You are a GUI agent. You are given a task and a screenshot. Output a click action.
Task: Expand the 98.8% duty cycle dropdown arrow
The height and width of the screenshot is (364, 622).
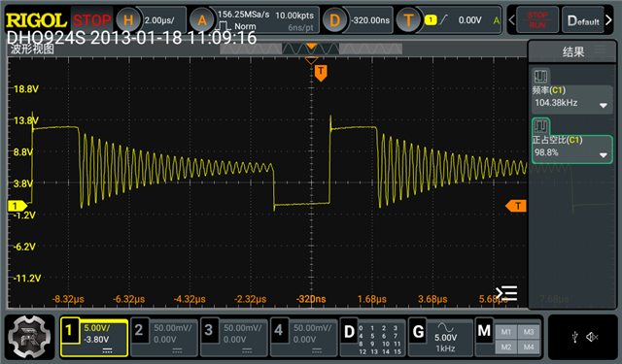pyautogui.click(x=603, y=155)
